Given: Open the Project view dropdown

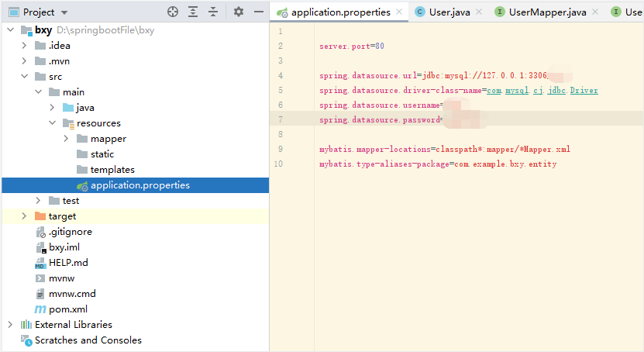Looking at the screenshot, I should pos(64,12).
